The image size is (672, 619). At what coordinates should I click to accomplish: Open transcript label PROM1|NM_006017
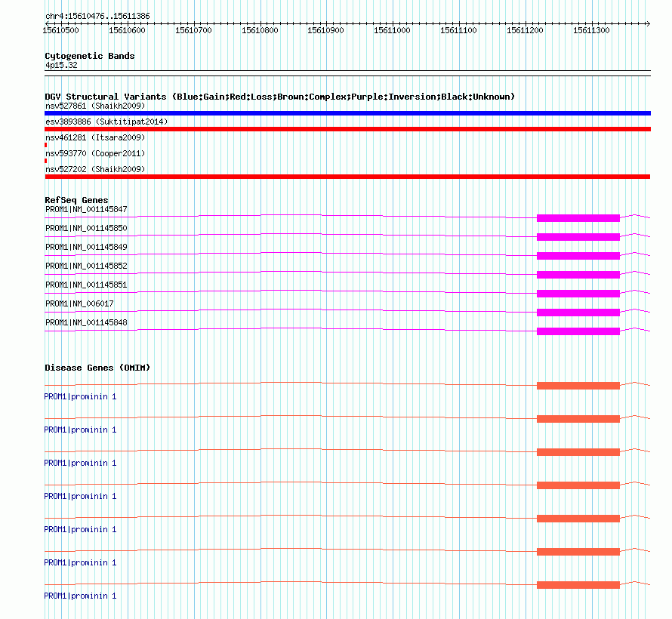pos(79,303)
